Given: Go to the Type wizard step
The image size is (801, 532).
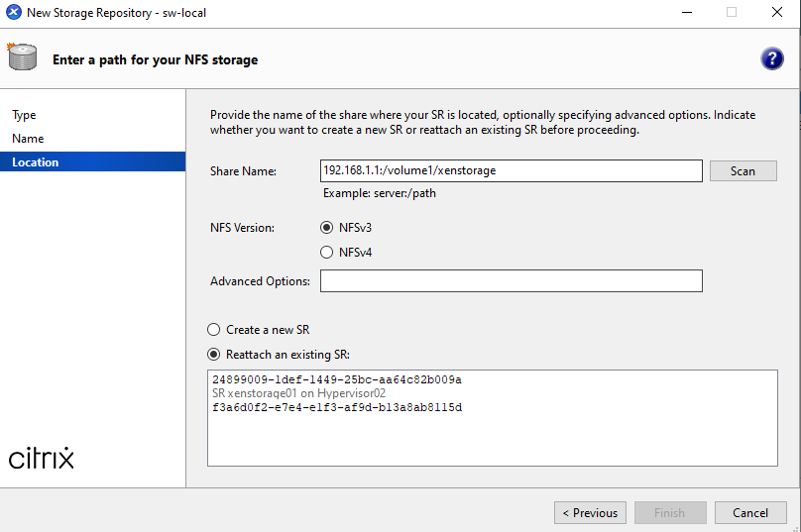Looking at the screenshot, I should click(24, 115).
